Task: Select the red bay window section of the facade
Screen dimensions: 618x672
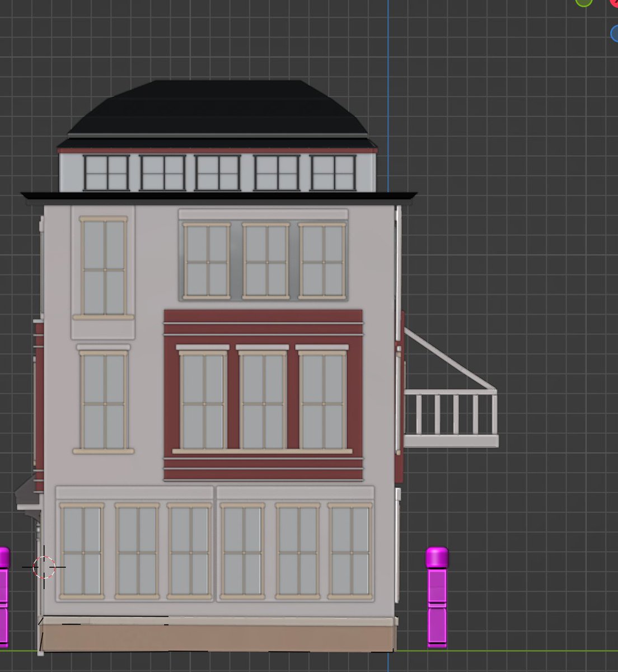Action: click(x=263, y=395)
